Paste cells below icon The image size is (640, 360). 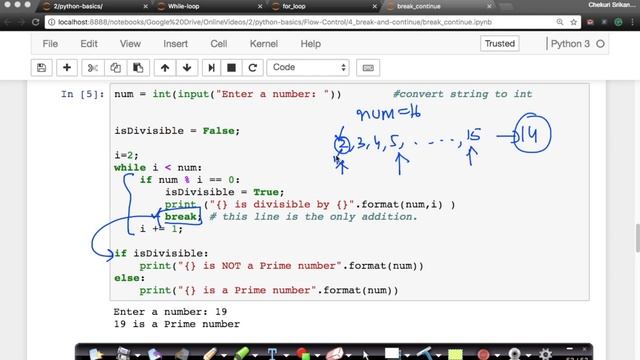click(138, 68)
